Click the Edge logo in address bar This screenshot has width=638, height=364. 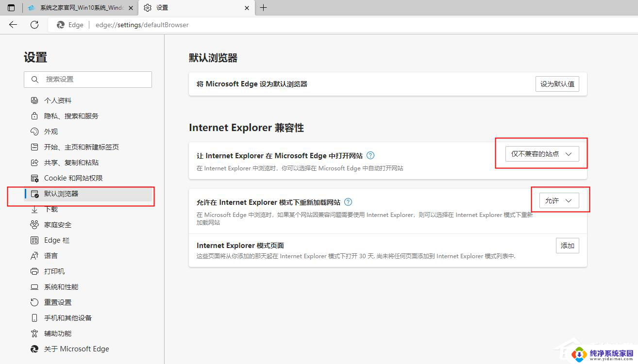(61, 25)
